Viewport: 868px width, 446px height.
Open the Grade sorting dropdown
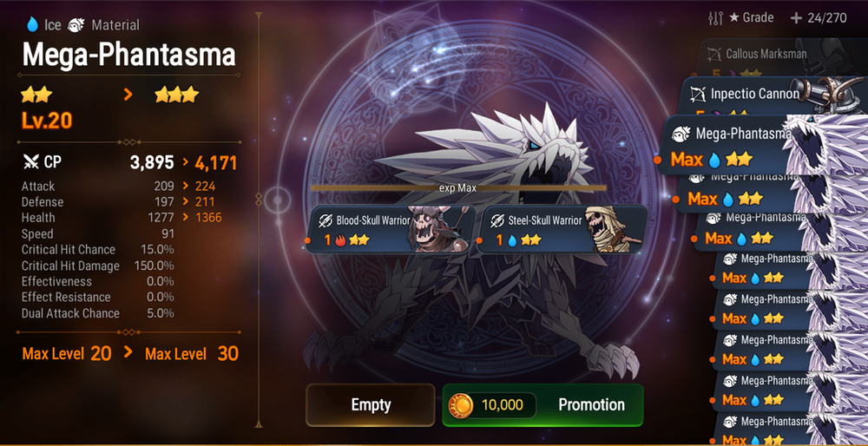751,17
